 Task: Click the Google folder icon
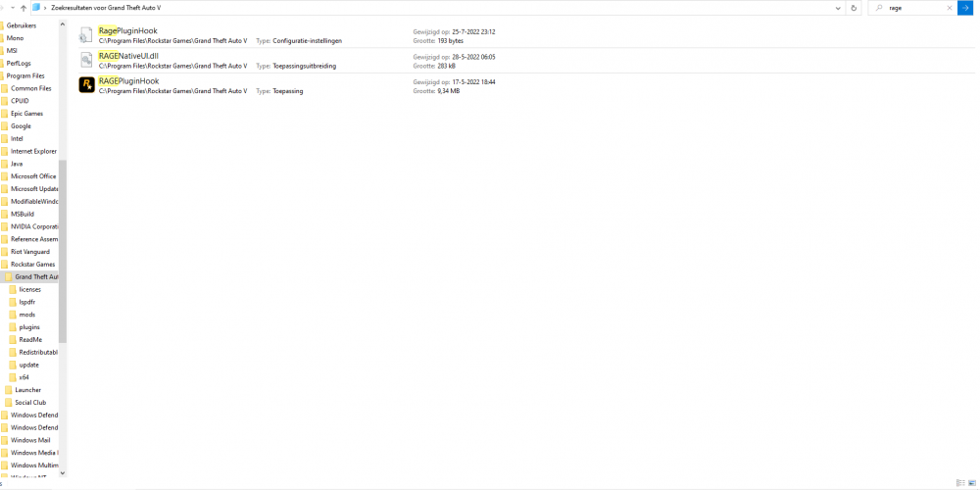[4, 125]
